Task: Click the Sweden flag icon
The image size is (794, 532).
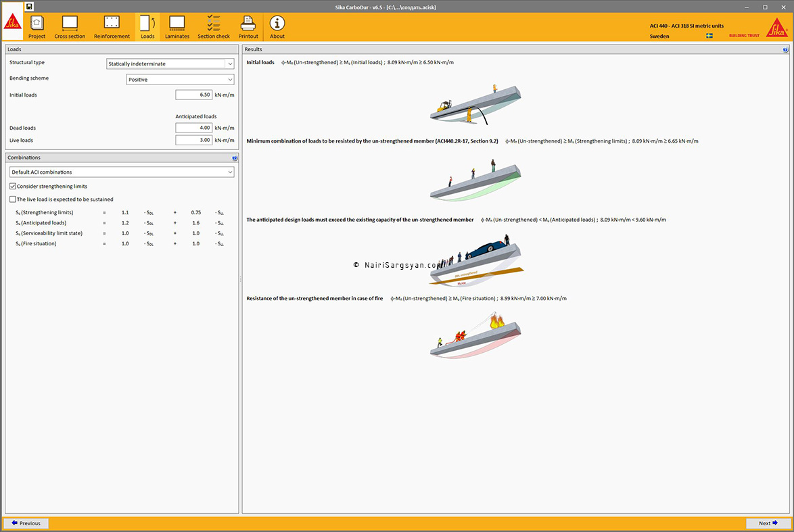Action: coord(709,36)
